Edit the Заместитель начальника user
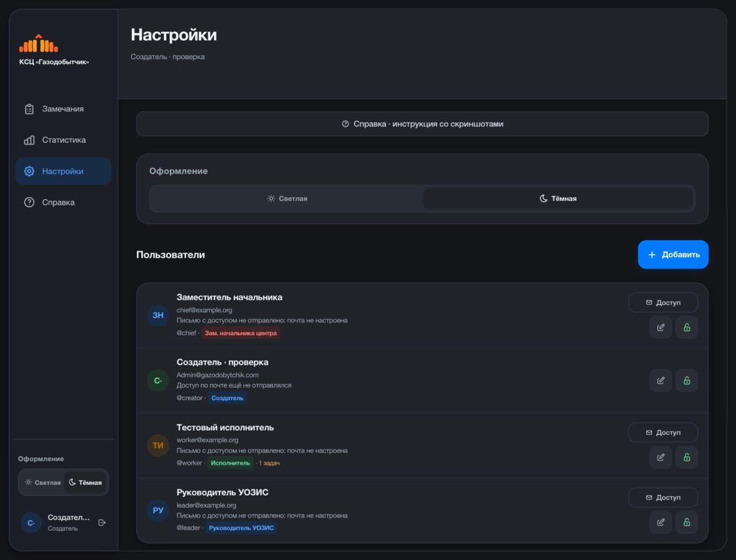The image size is (736, 560). point(661,327)
